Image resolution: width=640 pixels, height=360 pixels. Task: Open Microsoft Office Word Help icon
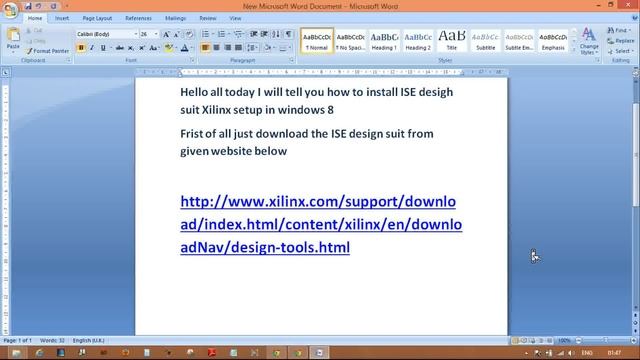tap(635, 18)
